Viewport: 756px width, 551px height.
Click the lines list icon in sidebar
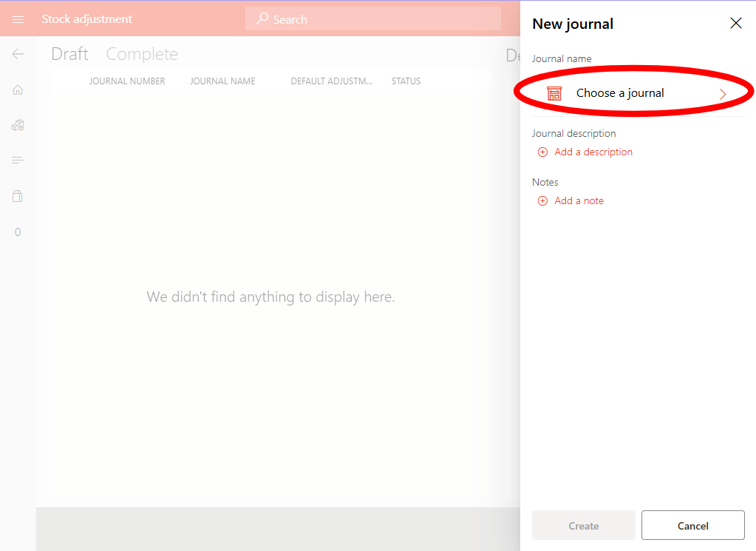pos(18,160)
